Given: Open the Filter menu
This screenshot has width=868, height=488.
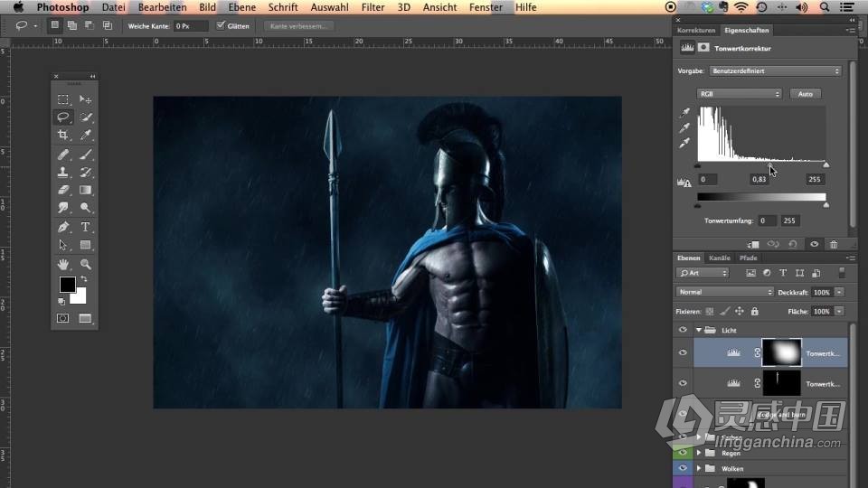Looking at the screenshot, I should [x=373, y=7].
